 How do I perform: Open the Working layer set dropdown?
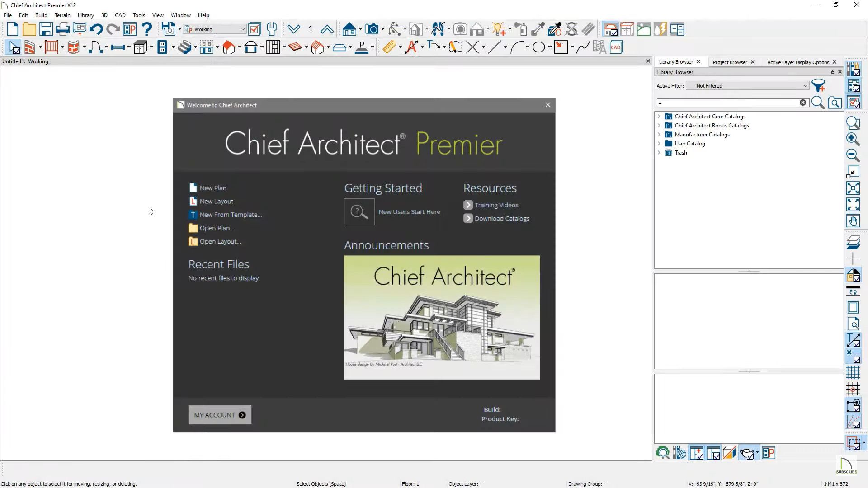[215, 29]
